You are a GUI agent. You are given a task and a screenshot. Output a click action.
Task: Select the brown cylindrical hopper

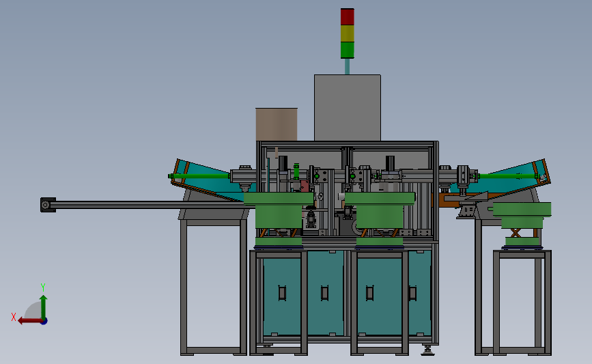click(x=277, y=124)
